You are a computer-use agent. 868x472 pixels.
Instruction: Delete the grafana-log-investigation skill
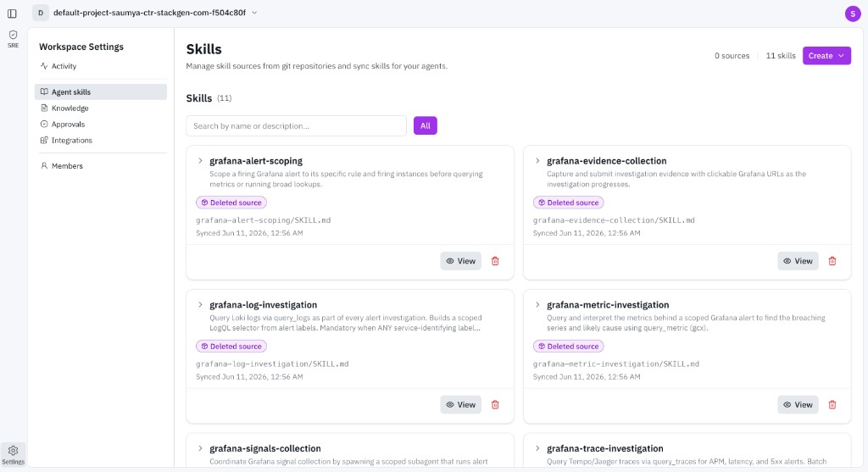tap(495, 405)
